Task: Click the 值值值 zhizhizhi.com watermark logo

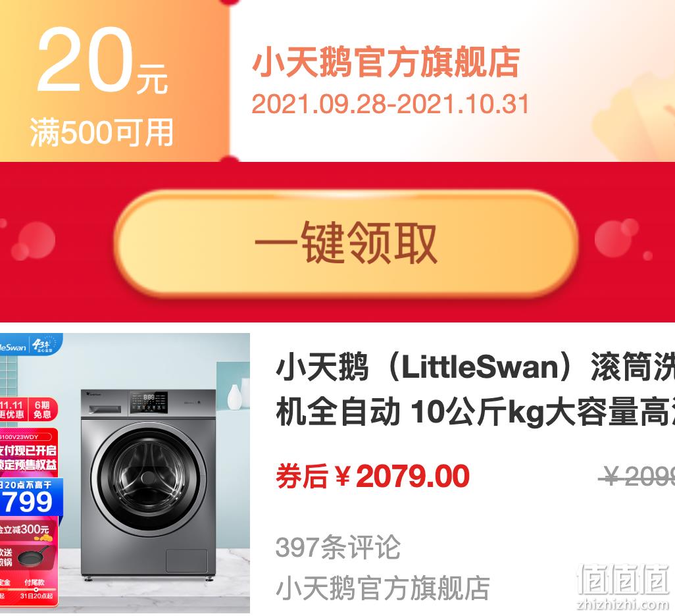Action: (622, 586)
